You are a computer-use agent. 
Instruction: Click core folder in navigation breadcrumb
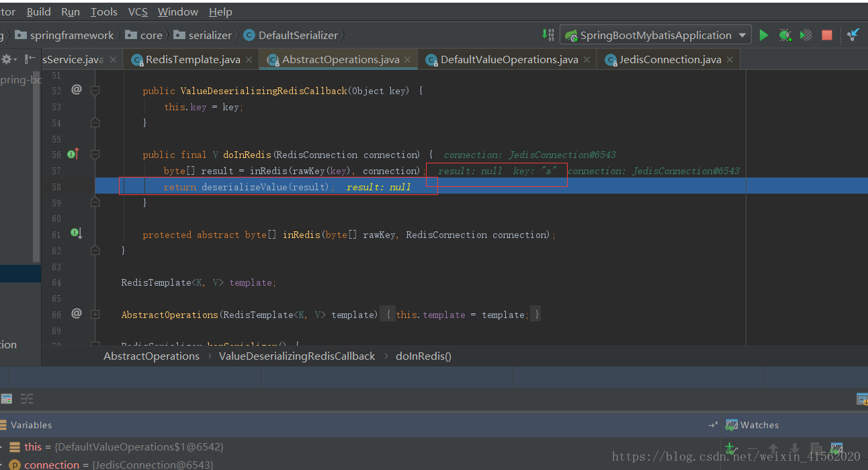tap(144, 35)
